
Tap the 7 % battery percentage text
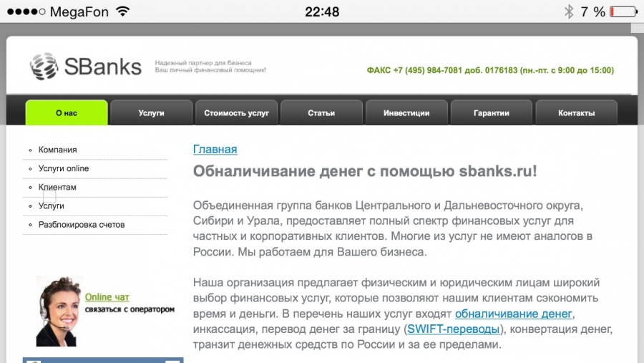point(592,11)
